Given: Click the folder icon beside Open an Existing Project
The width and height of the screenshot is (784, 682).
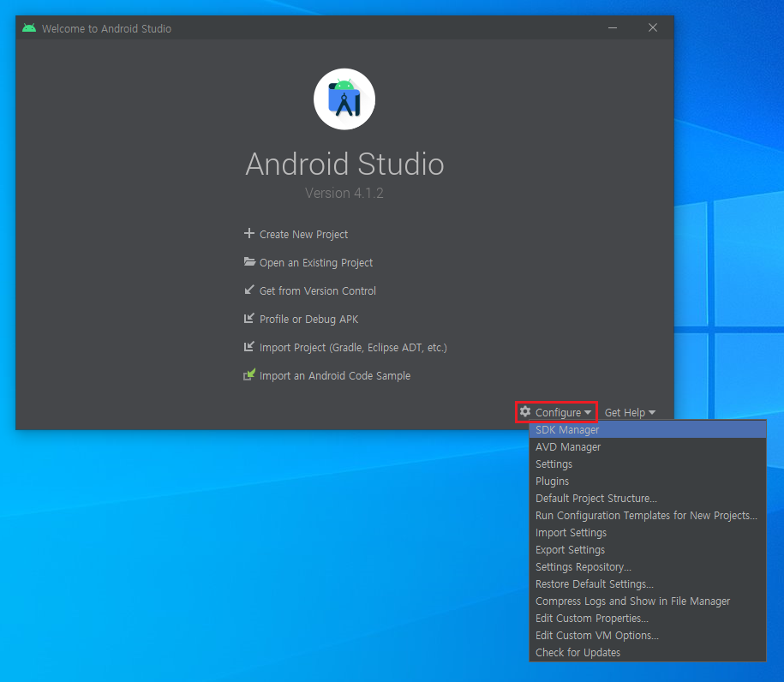Looking at the screenshot, I should pos(249,261).
